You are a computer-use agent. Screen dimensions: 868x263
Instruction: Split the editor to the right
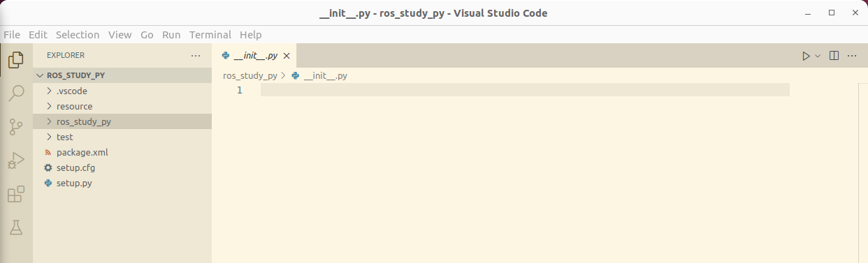click(834, 56)
